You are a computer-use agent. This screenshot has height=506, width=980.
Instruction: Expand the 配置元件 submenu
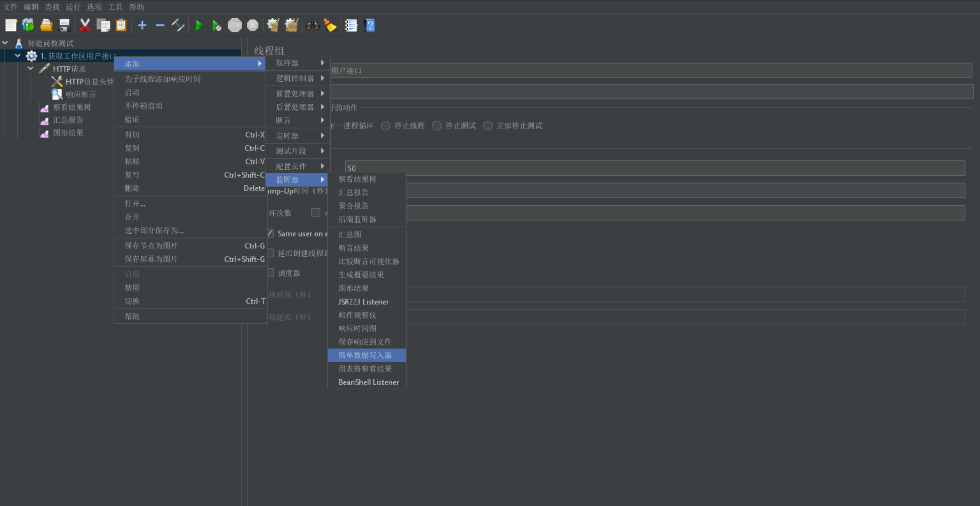click(298, 166)
